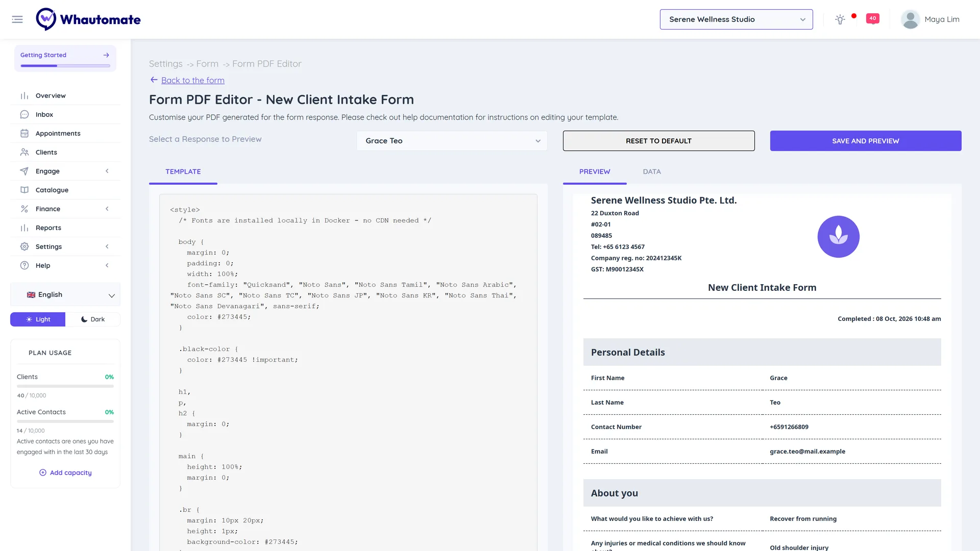This screenshot has width=980, height=551.
Task: Click the Getting Started progress bar
Action: click(65, 66)
